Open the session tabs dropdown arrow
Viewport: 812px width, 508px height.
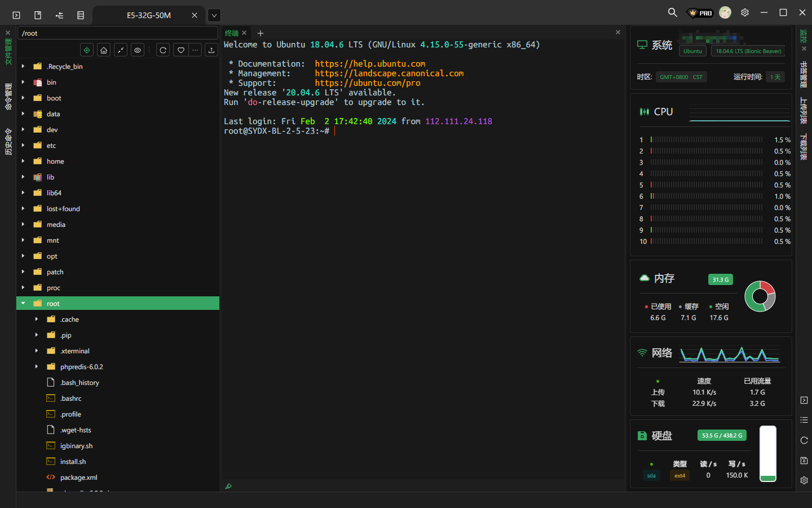[x=214, y=15]
